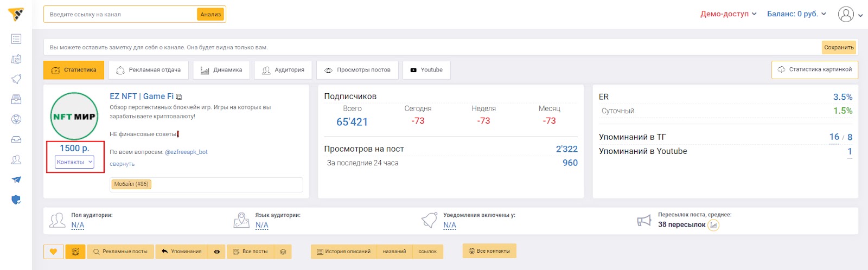Toggle the orange icon button beside heart
868x270 pixels.
click(75, 252)
